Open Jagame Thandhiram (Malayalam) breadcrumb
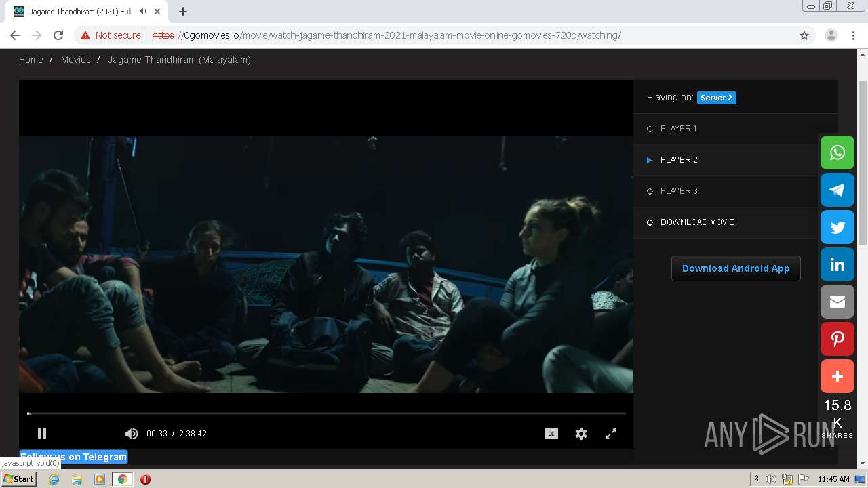This screenshot has width=868, height=488. (x=180, y=60)
